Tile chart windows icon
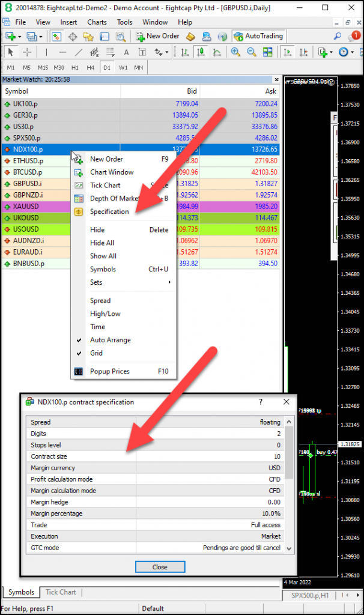This screenshot has height=615, width=364. [267, 52]
